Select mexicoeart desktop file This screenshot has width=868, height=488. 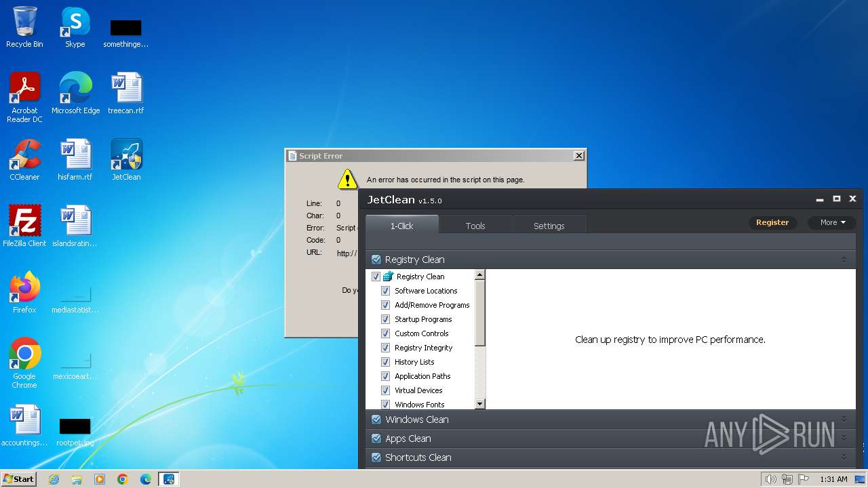pyautogui.click(x=75, y=366)
